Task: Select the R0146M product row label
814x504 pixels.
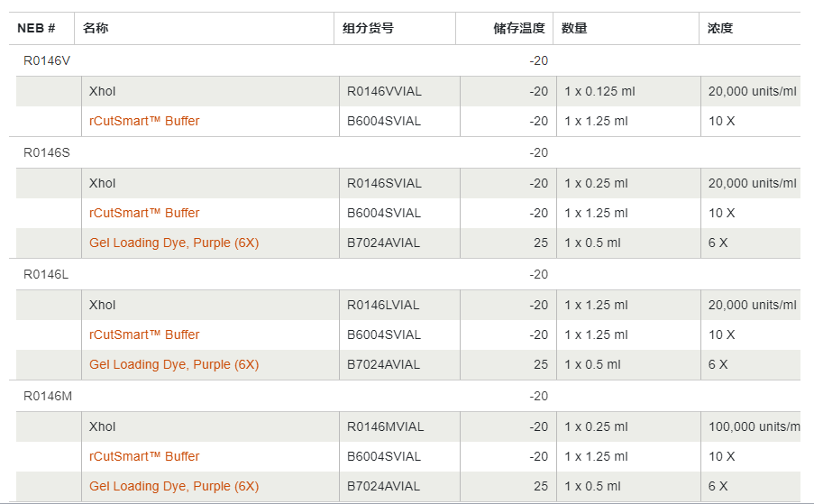Action: pos(47,396)
